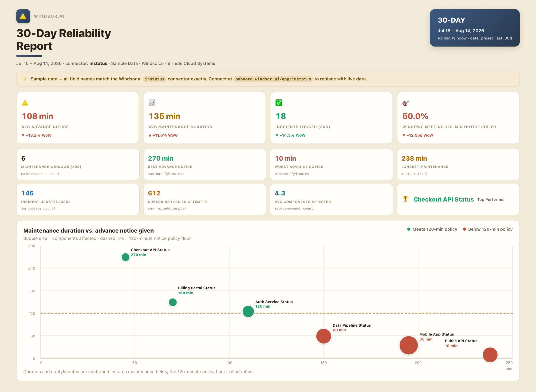Click the instatus code tag in banner
This screenshot has height=392, width=536.
(154, 79)
